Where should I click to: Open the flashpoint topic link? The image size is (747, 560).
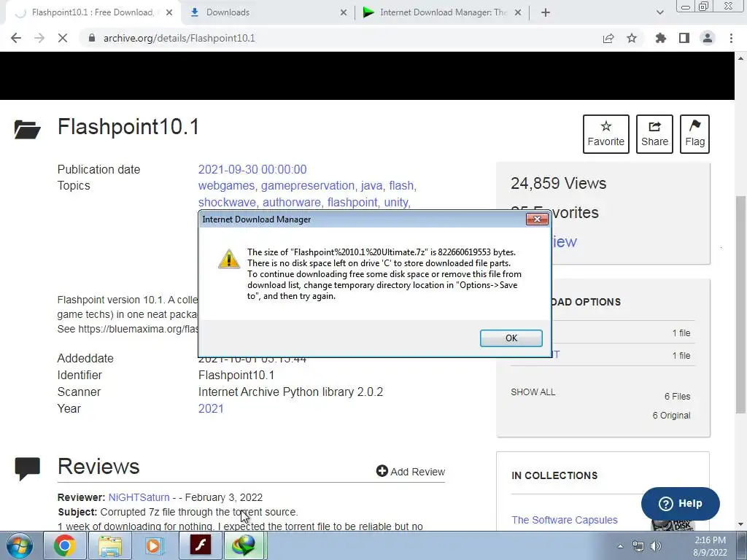(352, 203)
